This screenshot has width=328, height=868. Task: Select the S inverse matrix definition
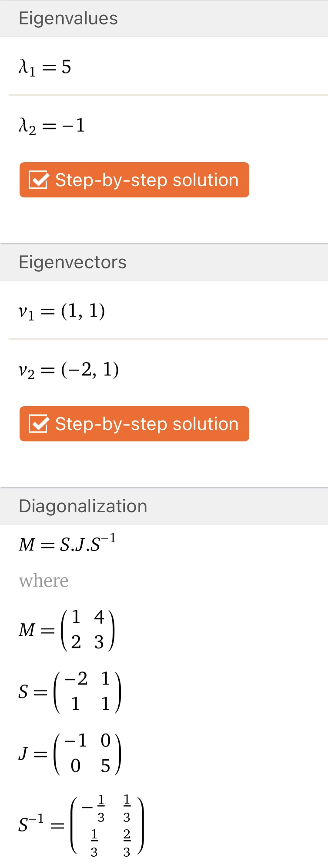[x=81, y=825]
